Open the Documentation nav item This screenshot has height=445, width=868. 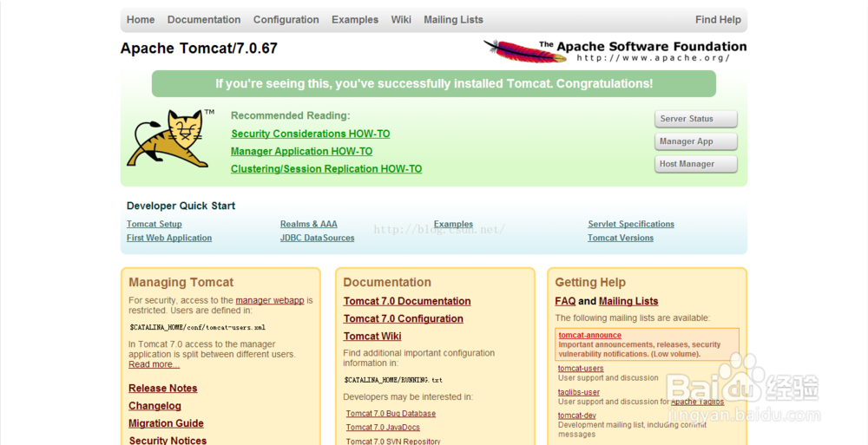[204, 19]
